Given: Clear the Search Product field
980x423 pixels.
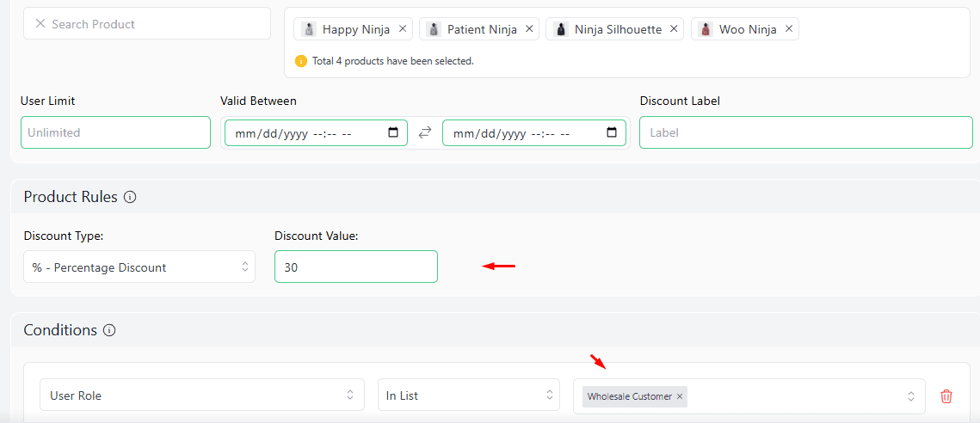Looking at the screenshot, I should point(40,24).
